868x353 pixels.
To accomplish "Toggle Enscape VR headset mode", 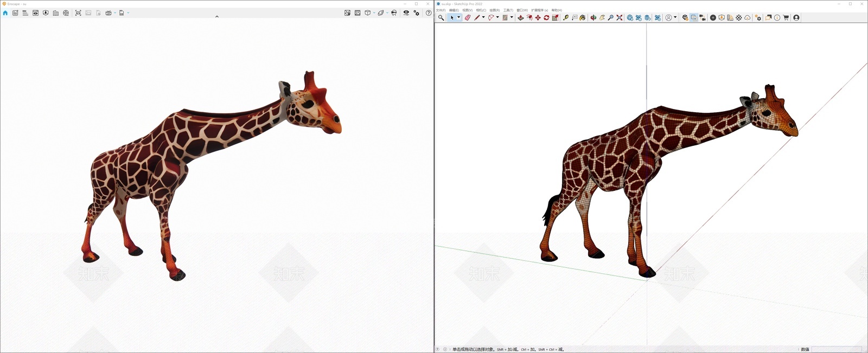I will (x=394, y=12).
